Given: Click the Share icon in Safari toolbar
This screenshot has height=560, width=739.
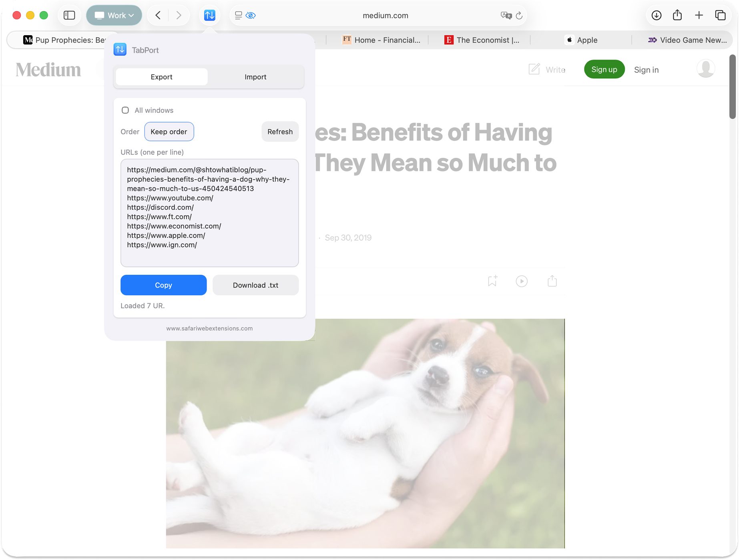Looking at the screenshot, I should pyautogui.click(x=677, y=15).
